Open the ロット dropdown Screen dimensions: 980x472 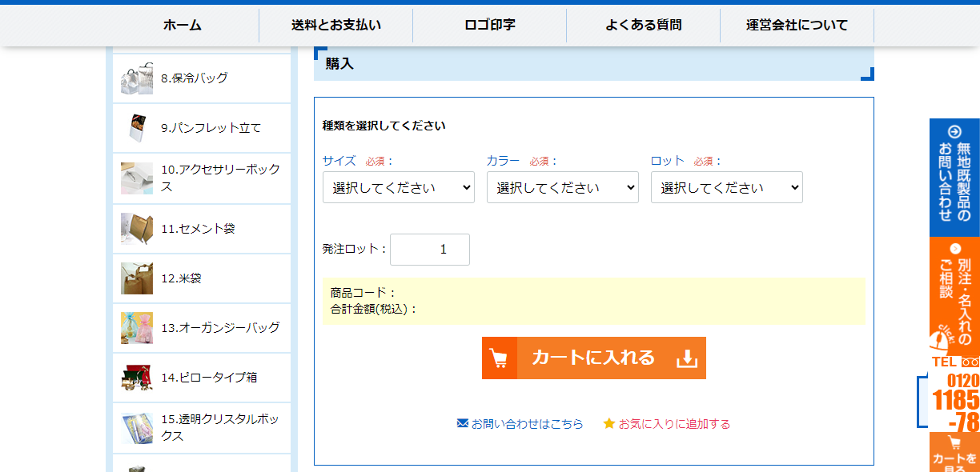click(x=726, y=187)
